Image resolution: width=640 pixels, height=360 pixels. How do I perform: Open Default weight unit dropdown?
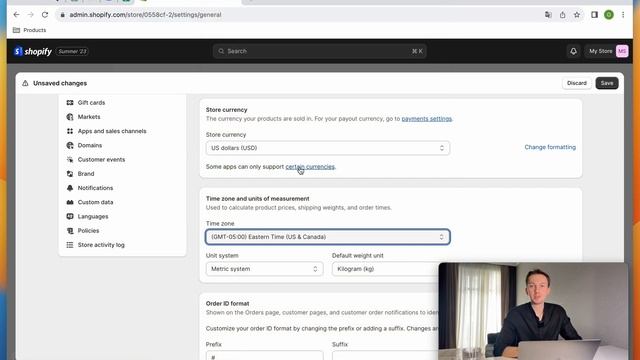tap(386, 269)
